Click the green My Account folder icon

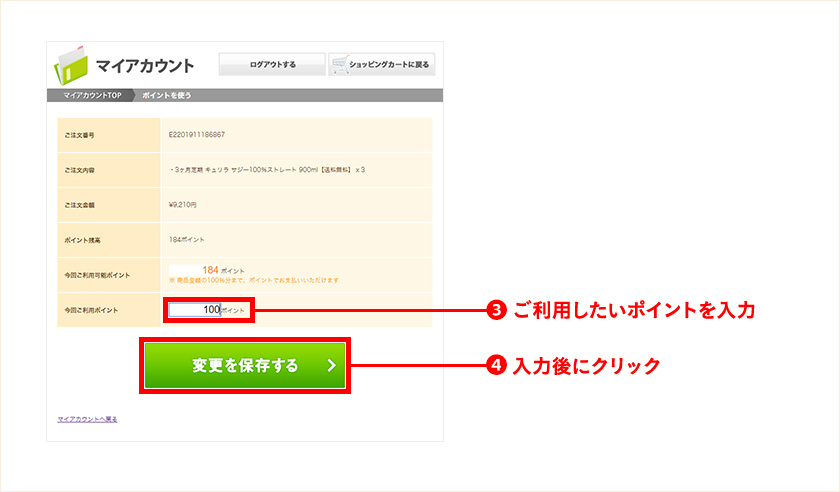coord(71,66)
